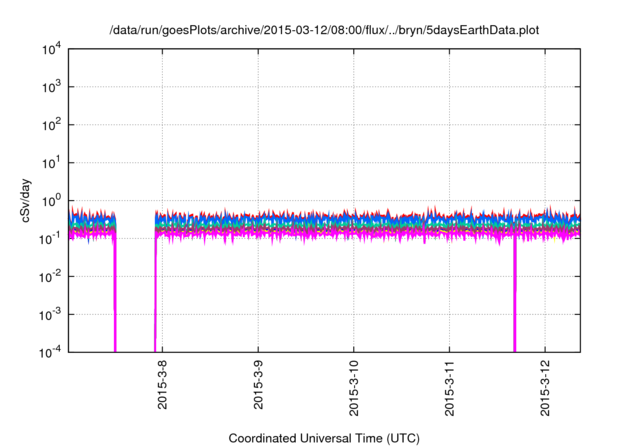This screenshot has width=640, height=448.
Task: Click the 2015-3-11 date label
Action: (449, 388)
